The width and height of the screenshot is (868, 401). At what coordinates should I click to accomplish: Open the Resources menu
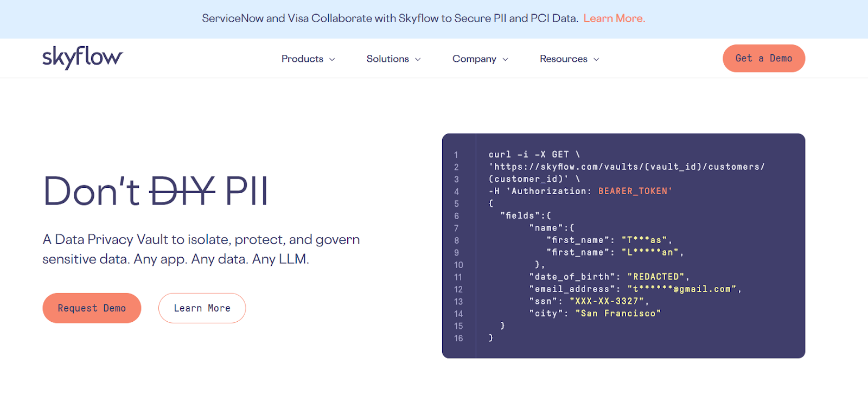[x=563, y=59]
